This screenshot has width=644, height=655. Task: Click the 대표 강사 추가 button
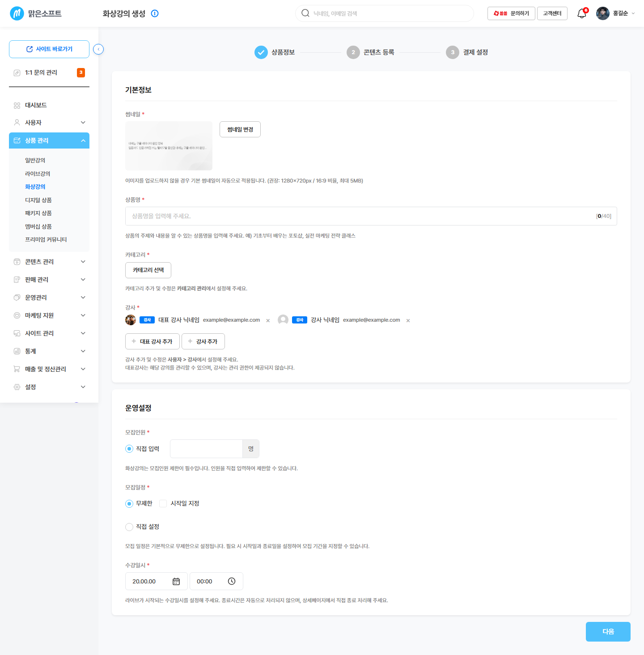pos(153,341)
